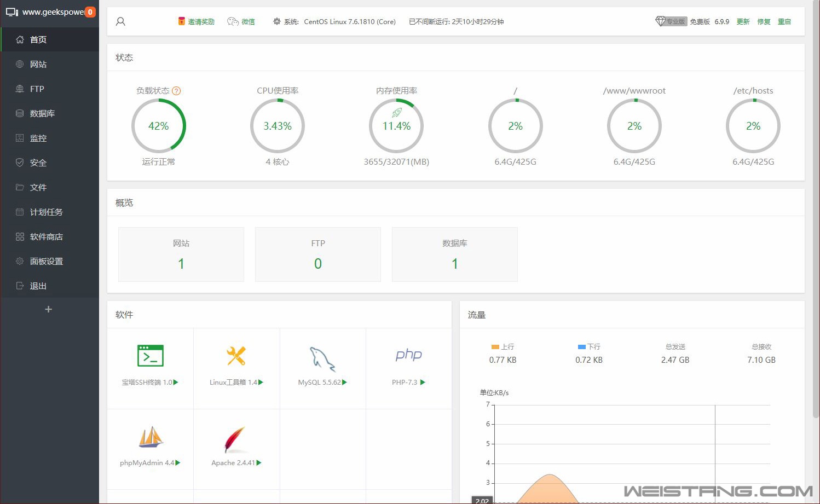
Task: Click the load status help question icon
Action: (x=176, y=91)
